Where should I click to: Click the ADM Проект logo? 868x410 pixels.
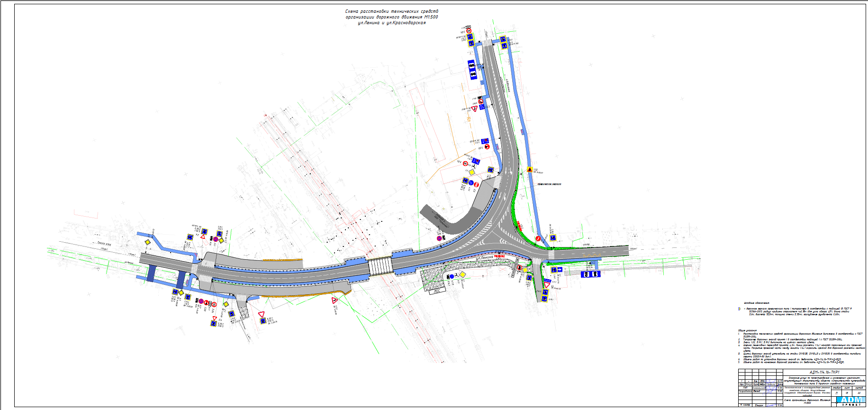coord(851,401)
